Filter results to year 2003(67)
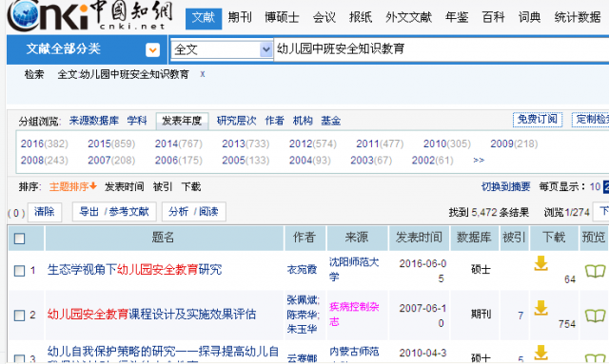The width and height of the screenshot is (609, 364). click(371, 160)
